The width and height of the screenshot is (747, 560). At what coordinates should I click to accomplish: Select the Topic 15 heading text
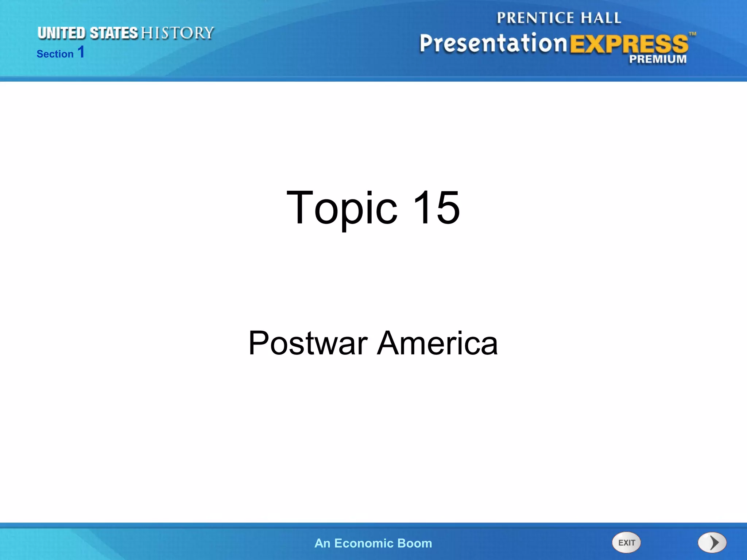[373, 207]
